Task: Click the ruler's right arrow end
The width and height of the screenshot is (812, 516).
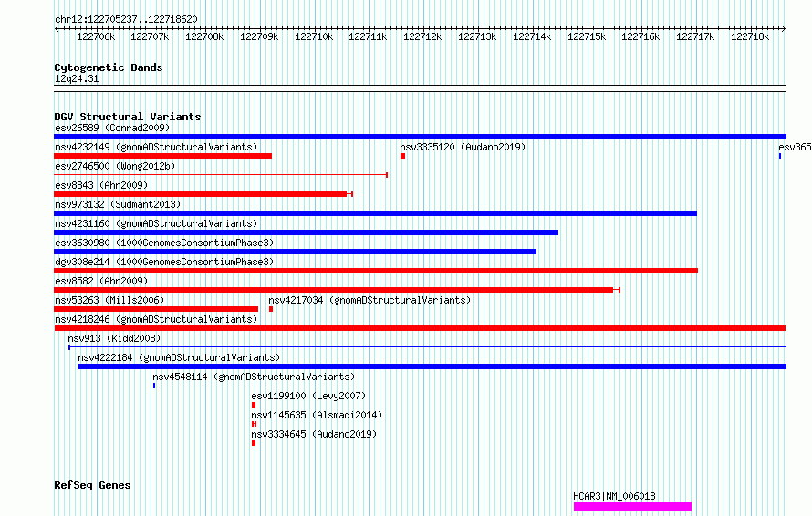Action: pos(784,28)
